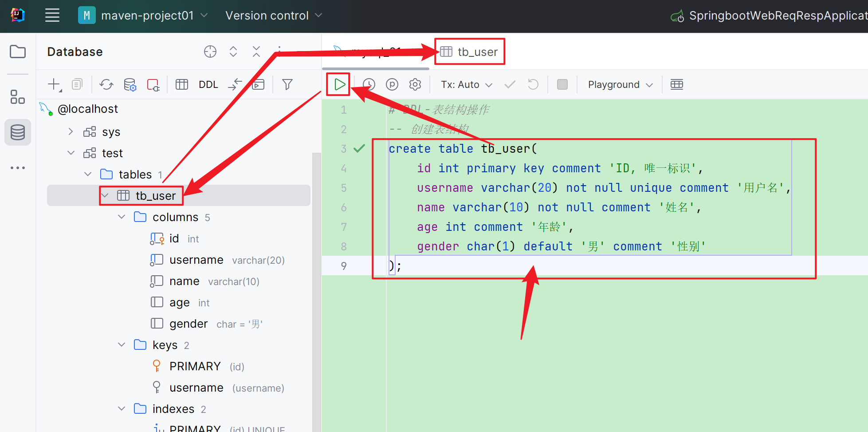Select the username (username) key
Screen dimensions: 868x432
coord(218,388)
